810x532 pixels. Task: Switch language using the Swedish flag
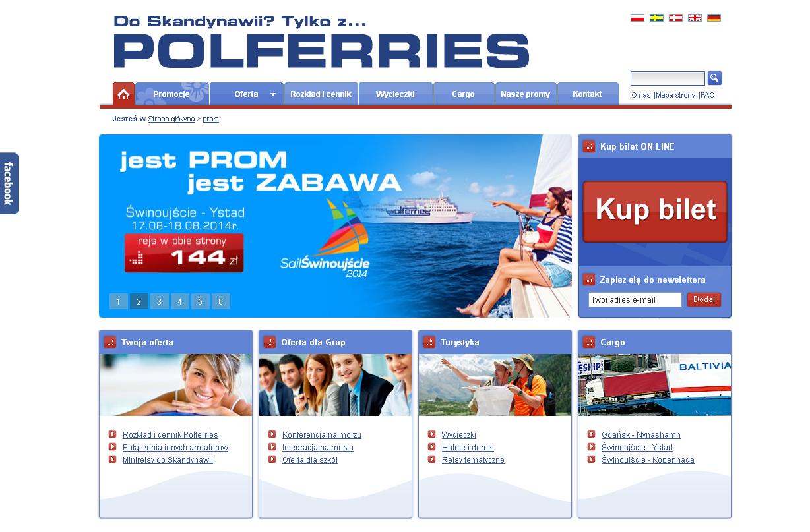coord(656,18)
